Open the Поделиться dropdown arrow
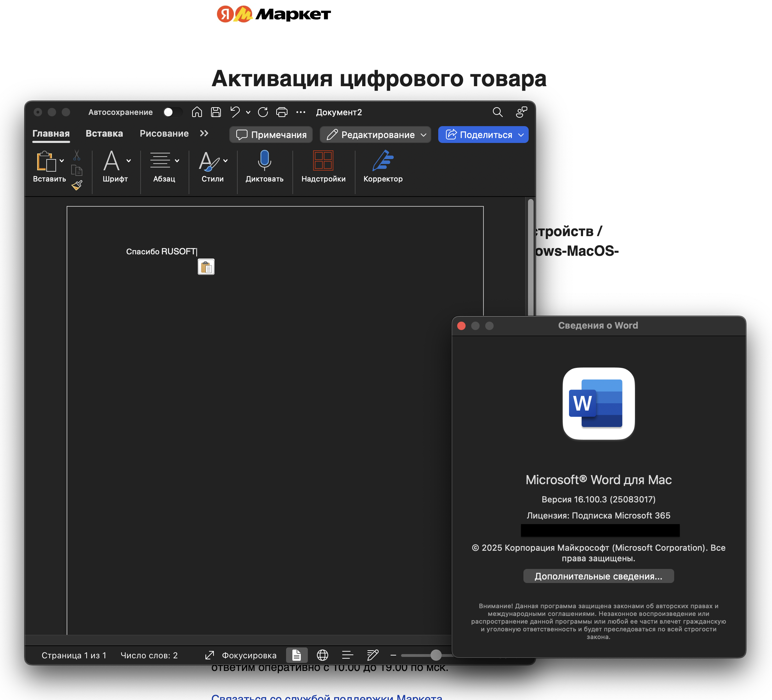The image size is (772, 700). 521,135
